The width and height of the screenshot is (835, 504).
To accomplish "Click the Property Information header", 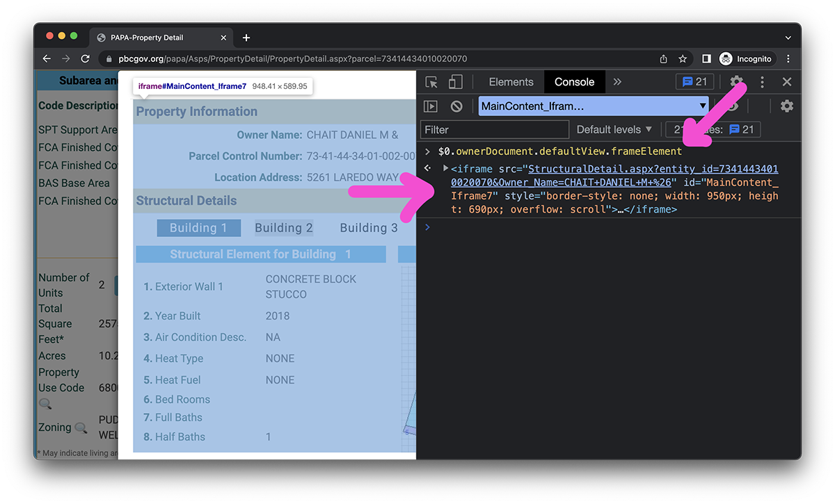I will coord(196,111).
